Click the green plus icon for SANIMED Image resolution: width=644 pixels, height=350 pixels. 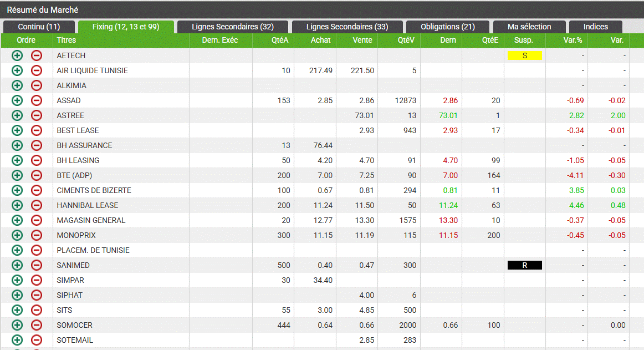(17, 265)
